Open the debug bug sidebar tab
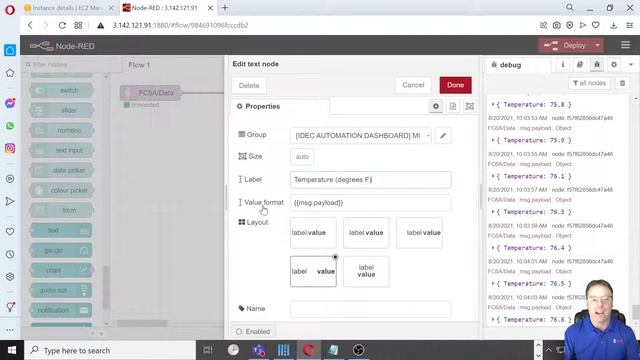 597,64
